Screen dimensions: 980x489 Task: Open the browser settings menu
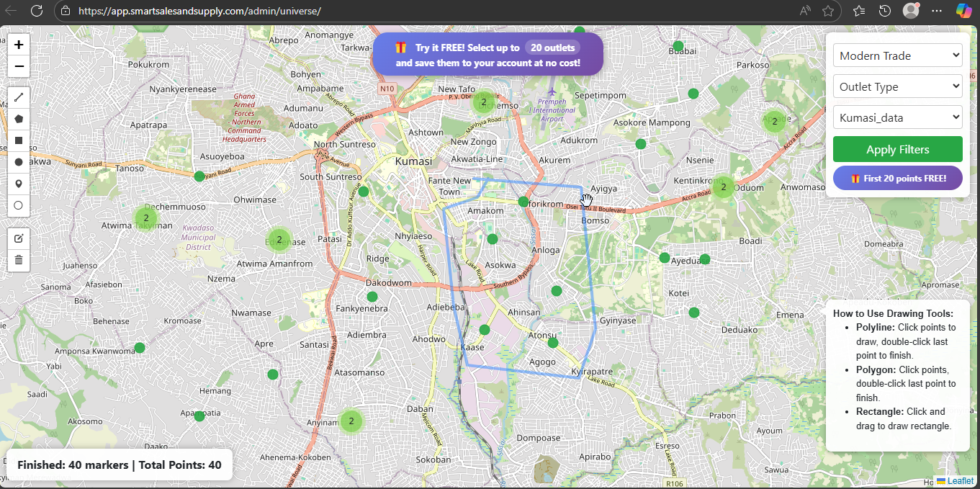[938, 11]
